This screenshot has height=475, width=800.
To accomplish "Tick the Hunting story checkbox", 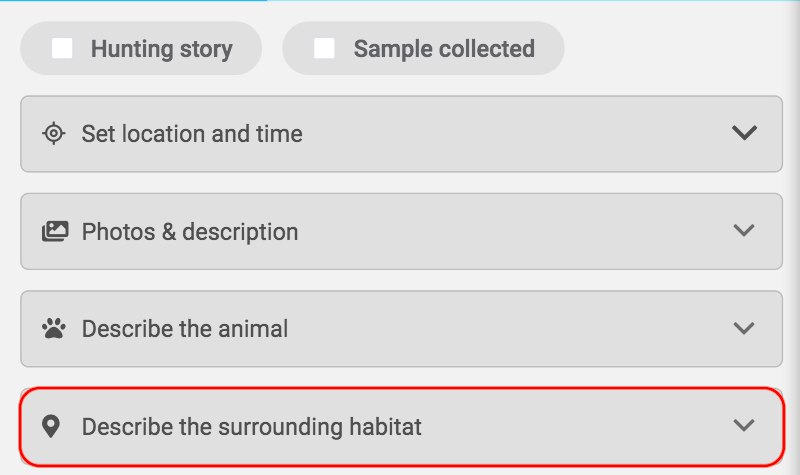I will click(62, 48).
